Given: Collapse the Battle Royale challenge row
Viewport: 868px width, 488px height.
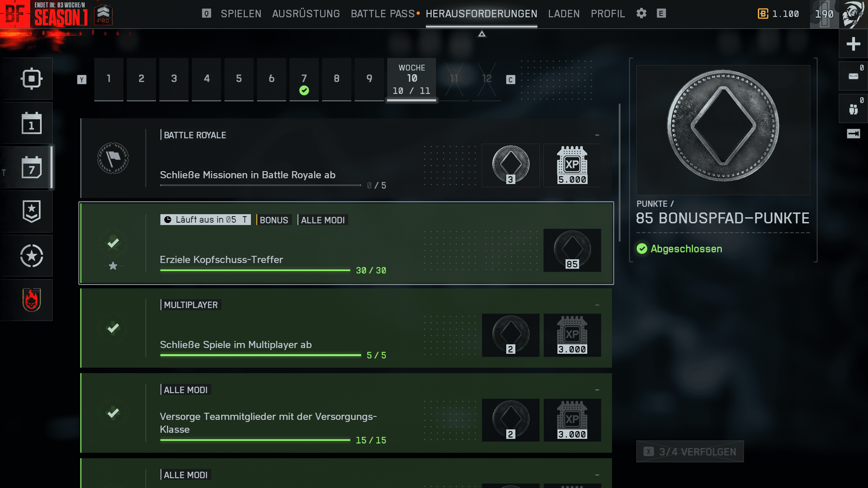Looking at the screenshot, I should coord(597,135).
